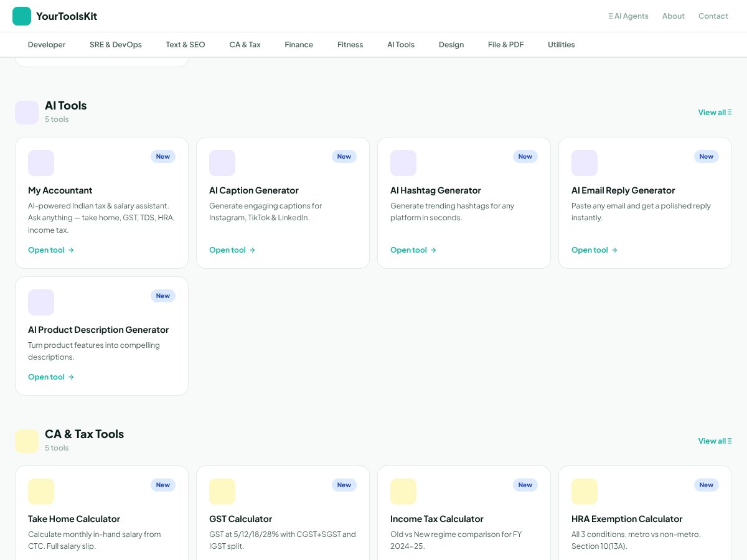
Task: Click the CA & Tax Tools section yellow icon
Action: click(27, 441)
